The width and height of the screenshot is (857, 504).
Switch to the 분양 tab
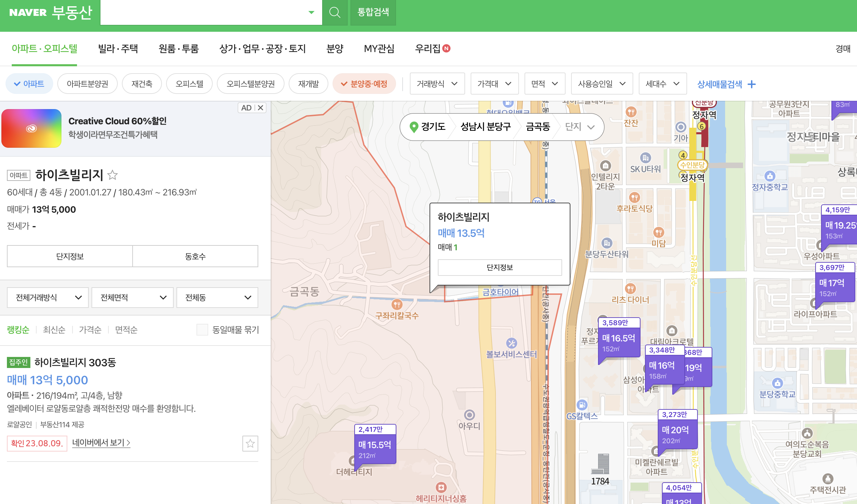click(x=334, y=49)
